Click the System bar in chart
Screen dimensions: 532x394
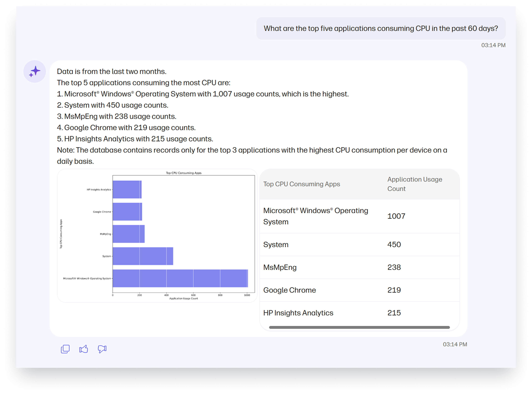point(143,256)
